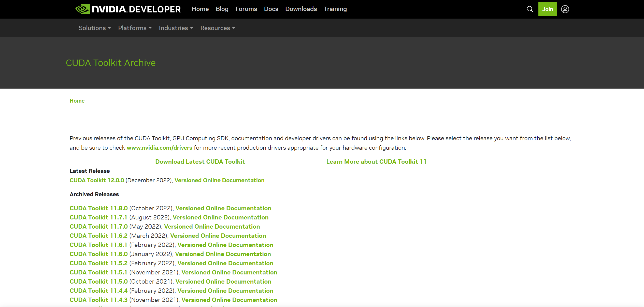
Task: Open CUDA Toolkit 11.7.1 link
Action: pyautogui.click(x=98, y=217)
